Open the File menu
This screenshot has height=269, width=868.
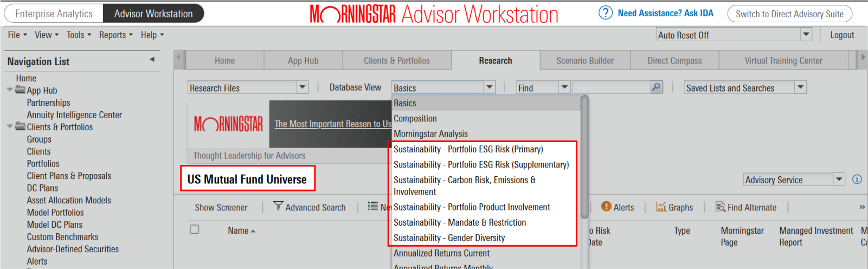coord(17,35)
